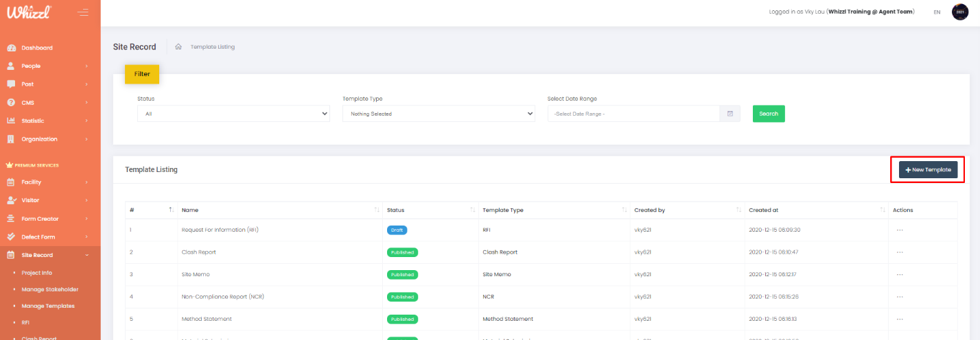Click the Defect Form checkmark icon
Image resolution: width=980 pixels, height=340 pixels.
(11, 237)
